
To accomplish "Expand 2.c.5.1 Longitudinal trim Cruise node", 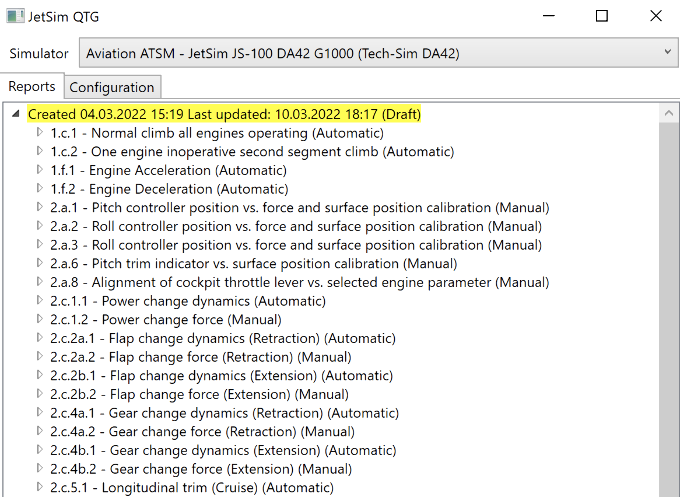I will (39, 487).
